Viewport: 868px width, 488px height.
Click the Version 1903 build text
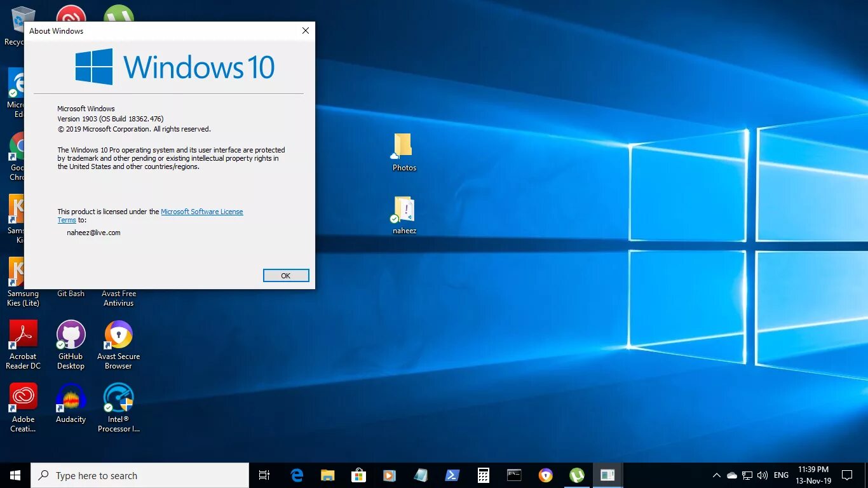[111, 119]
